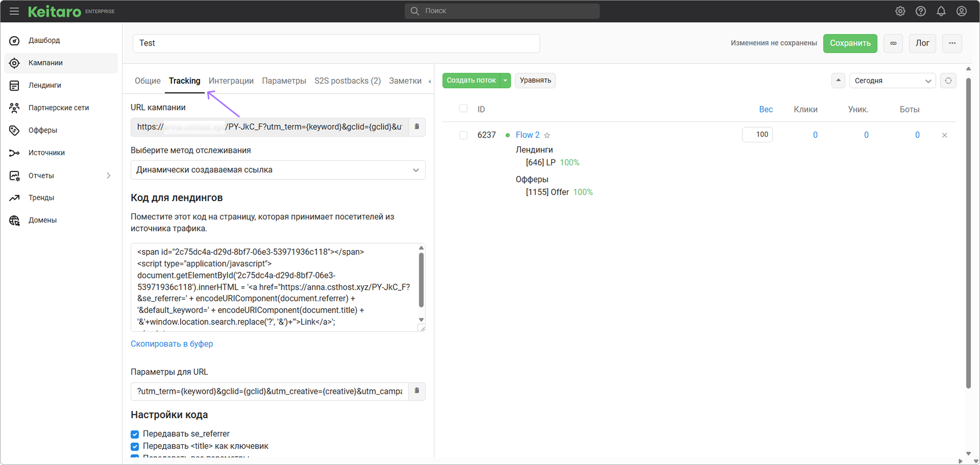Viewport: 980px width, 465px height.
Task: Click the Источники sources icon
Action: click(14, 153)
